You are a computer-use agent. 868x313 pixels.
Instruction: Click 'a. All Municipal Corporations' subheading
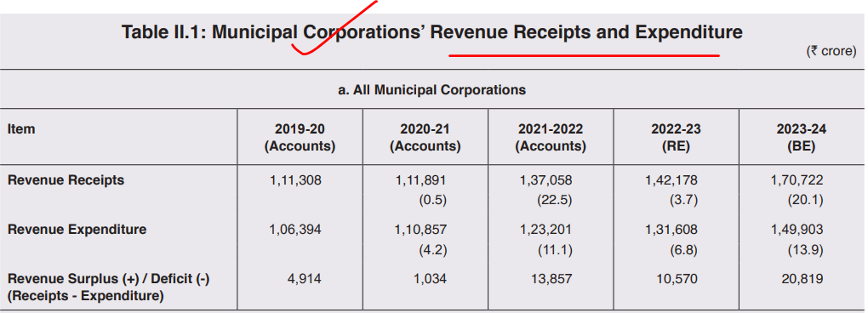[431, 89]
